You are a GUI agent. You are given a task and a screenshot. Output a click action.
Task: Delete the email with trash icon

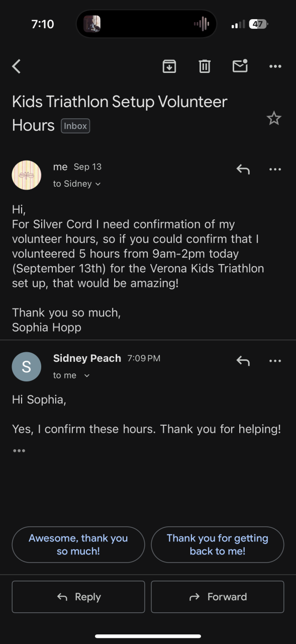pyautogui.click(x=205, y=66)
